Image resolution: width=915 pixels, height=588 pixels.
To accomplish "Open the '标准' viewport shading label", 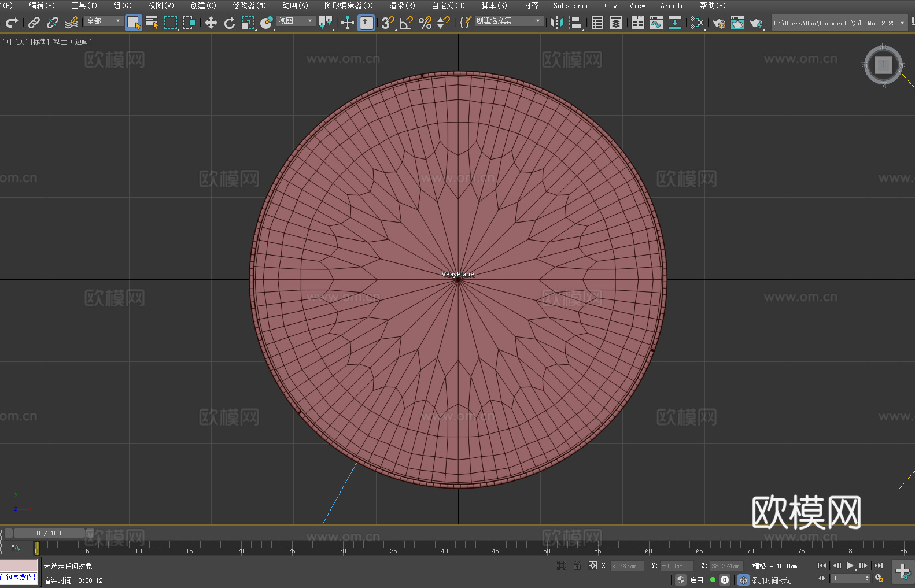I will (40, 42).
